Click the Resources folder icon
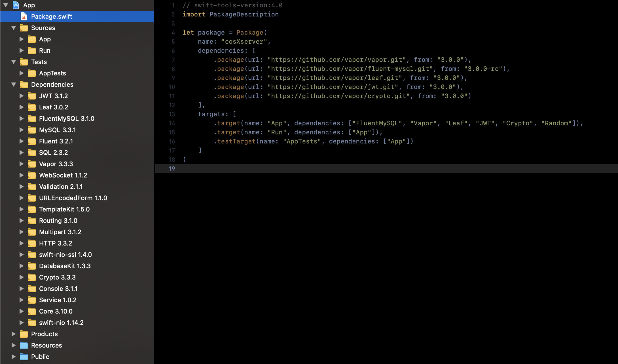This screenshot has width=618, height=364. [x=24, y=345]
